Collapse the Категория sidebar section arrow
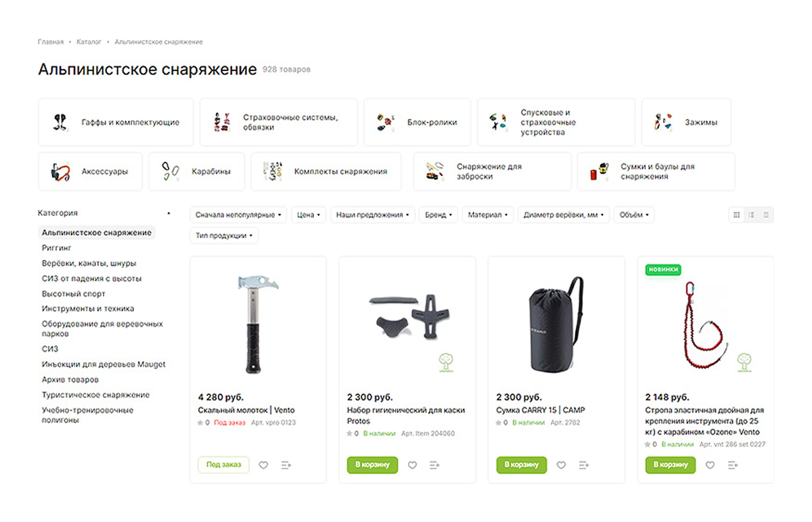This screenshot has height=522, width=812. pos(168,213)
